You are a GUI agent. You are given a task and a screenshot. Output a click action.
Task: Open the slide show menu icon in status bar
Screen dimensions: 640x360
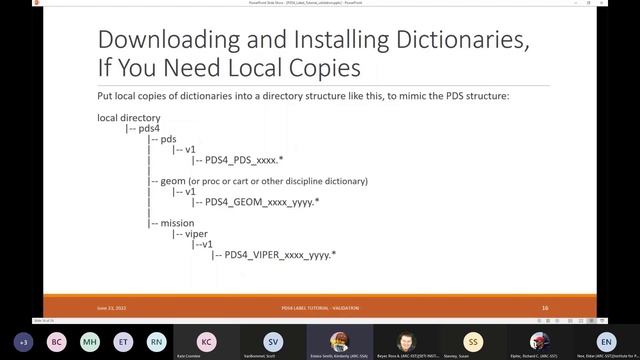(x=548, y=321)
